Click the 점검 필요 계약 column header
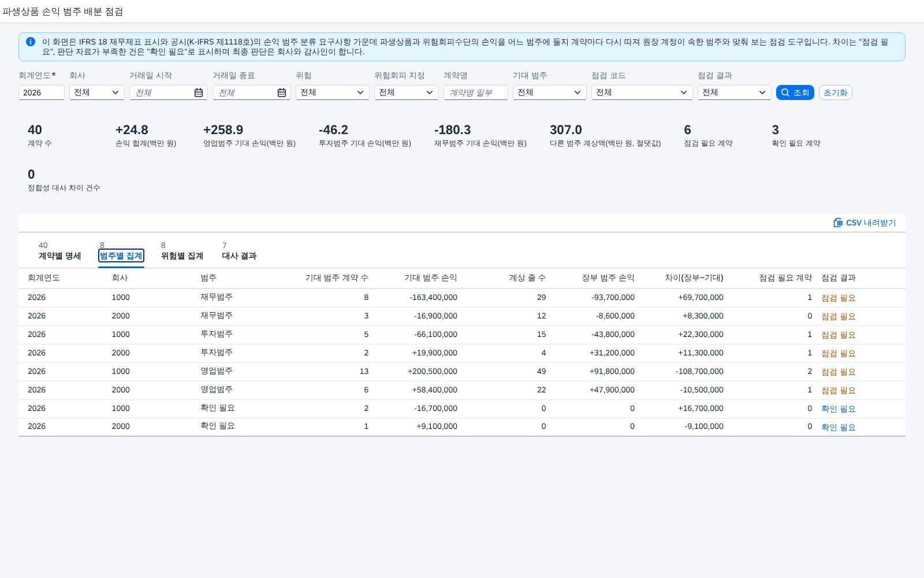 [785, 278]
